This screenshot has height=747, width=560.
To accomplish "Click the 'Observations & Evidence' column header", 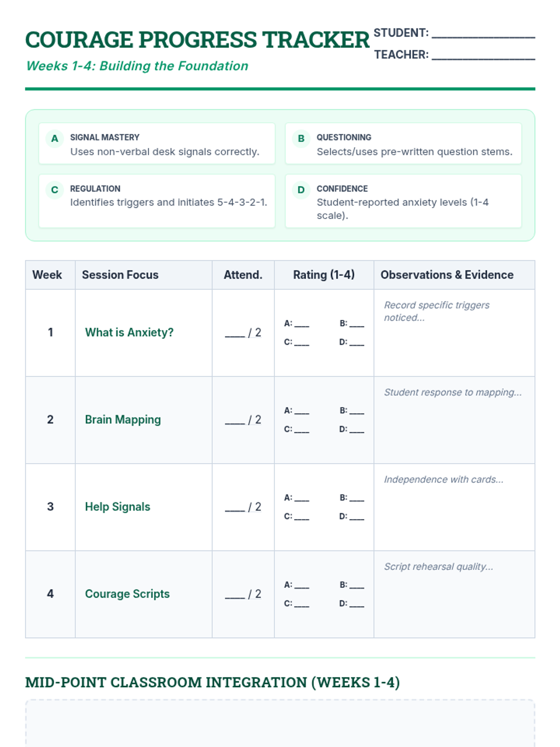I will click(447, 275).
